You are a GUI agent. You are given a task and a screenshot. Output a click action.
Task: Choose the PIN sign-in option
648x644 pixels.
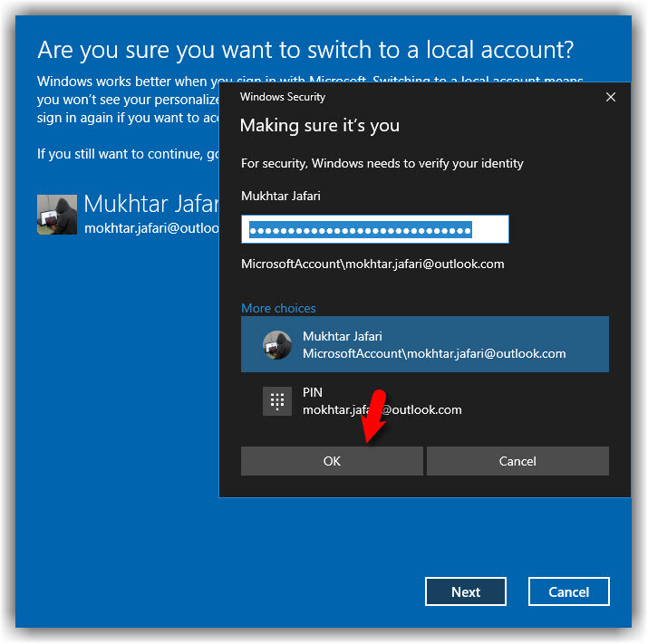[x=425, y=400]
